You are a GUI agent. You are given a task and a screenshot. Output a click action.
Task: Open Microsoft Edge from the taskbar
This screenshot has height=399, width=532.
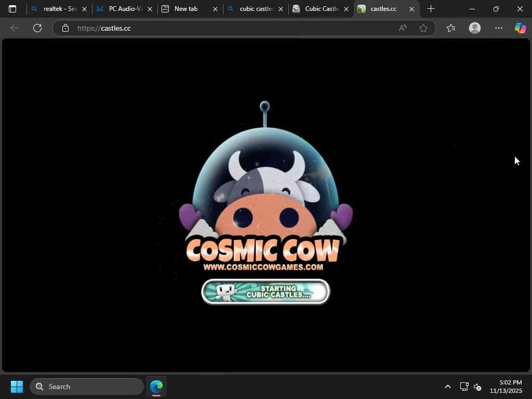(x=156, y=387)
